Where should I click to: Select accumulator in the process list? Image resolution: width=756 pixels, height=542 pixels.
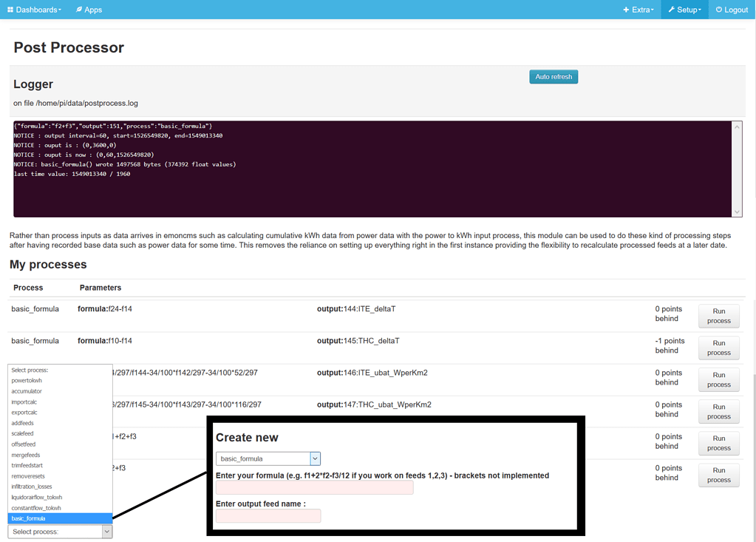tap(29, 391)
